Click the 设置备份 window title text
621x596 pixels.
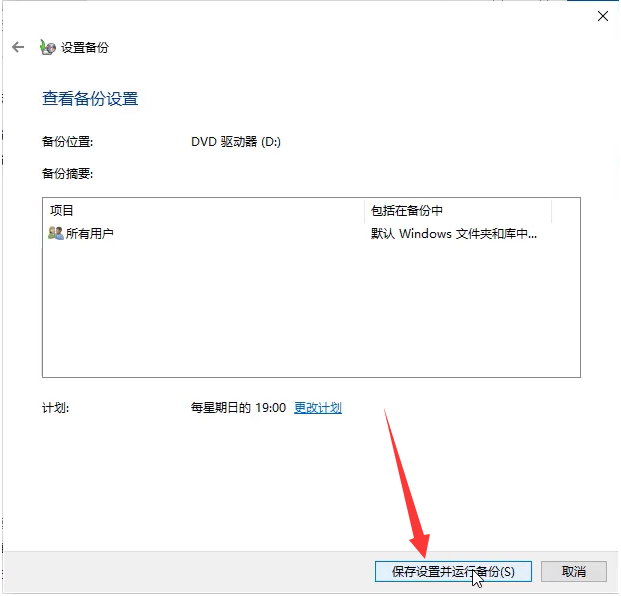85,47
